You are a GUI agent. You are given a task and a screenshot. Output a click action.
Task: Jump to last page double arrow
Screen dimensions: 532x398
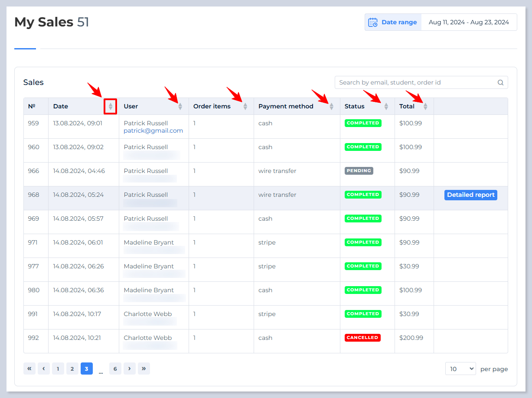coord(144,369)
